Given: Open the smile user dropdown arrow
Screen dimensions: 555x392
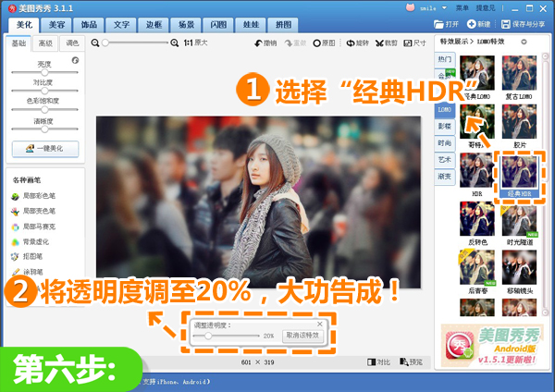Looking at the screenshot, I should (444, 7).
